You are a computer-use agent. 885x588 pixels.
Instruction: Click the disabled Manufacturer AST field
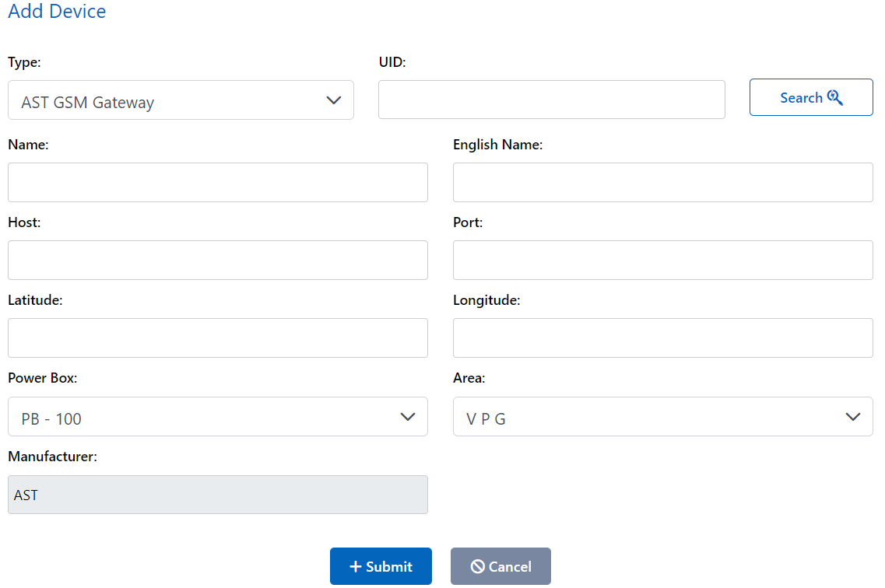click(x=217, y=495)
